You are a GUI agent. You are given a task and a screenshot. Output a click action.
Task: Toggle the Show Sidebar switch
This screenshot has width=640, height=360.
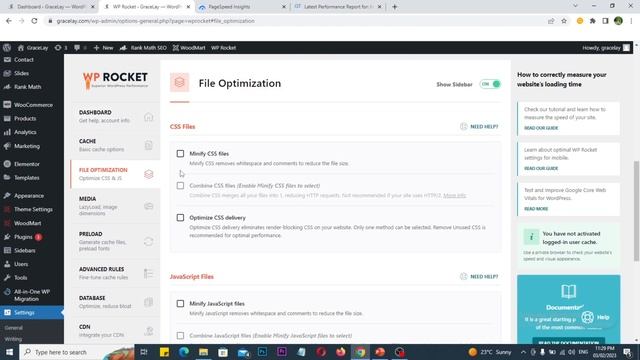pos(490,84)
